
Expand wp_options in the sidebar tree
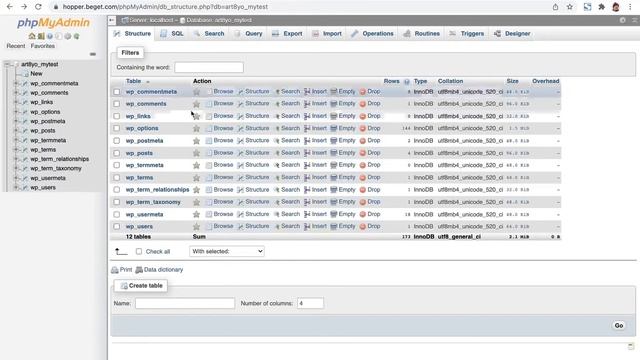[16, 112]
